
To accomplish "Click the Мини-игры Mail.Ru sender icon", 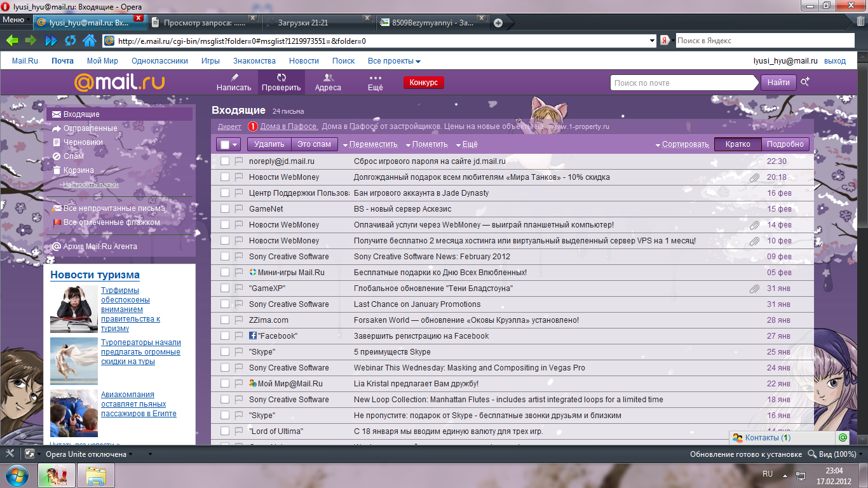I will tap(253, 272).
